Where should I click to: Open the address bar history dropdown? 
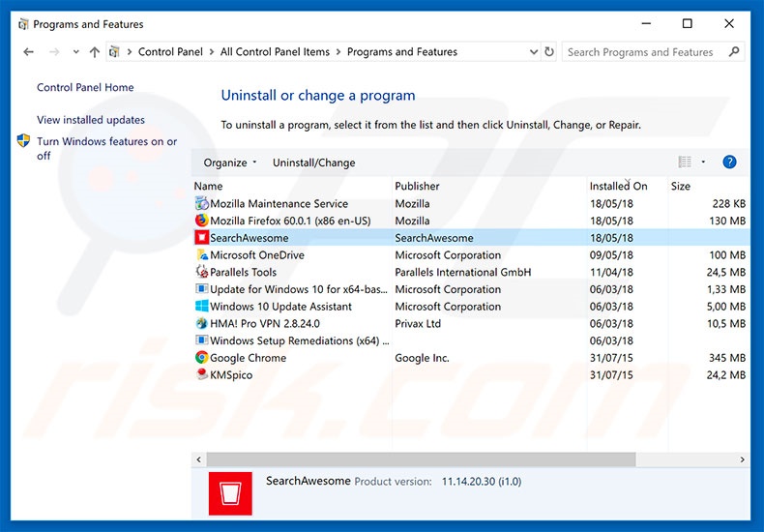point(534,51)
